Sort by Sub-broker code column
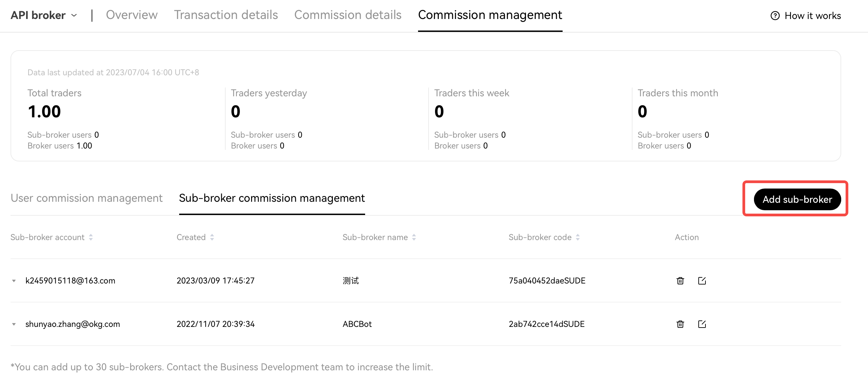 (x=578, y=237)
